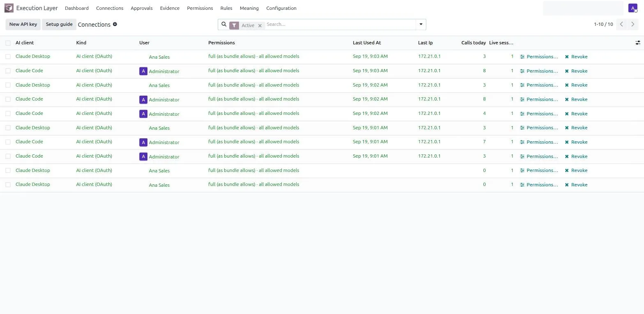
Task: Sort by the User column header
Action: pos(144,43)
